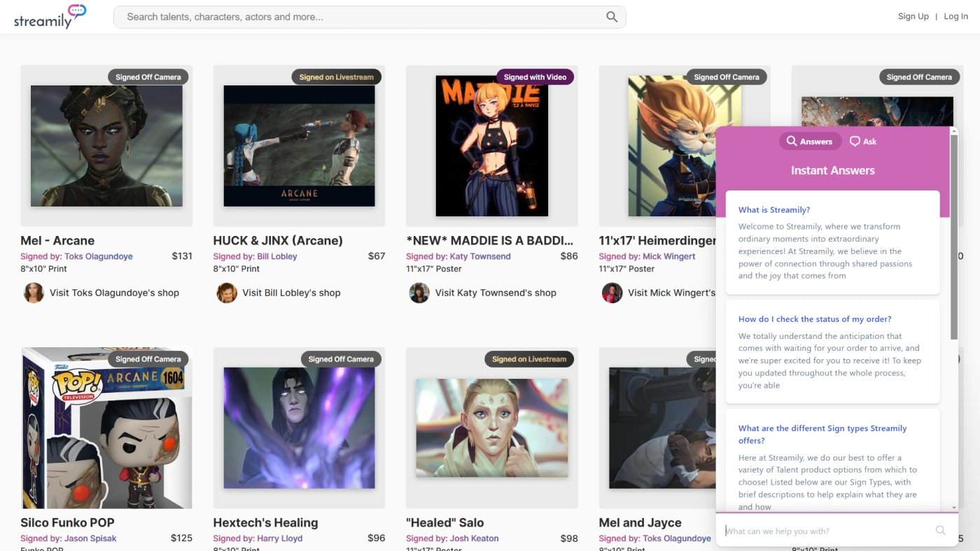Open MADDIE IS A BADDIE poster image
This screenshot has height=551, width=980.
tap(492, 146)
